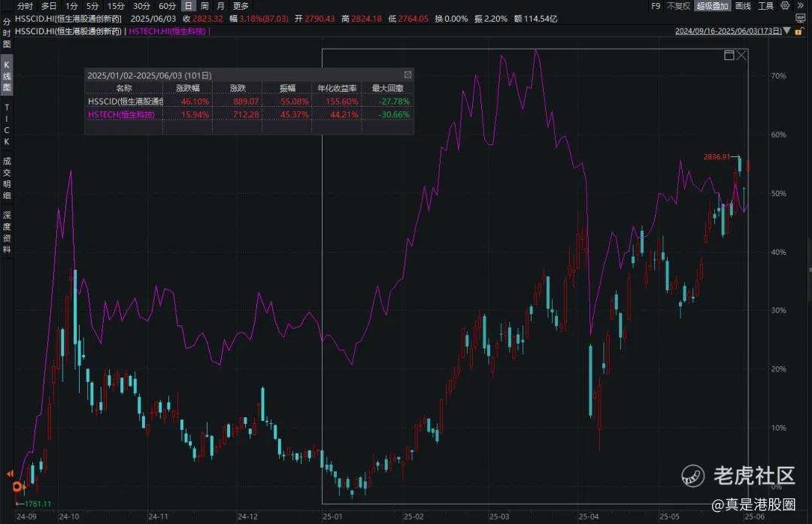812x524 pixels.
Task: Open date range dropdown triangle
Action: point(786,31)
